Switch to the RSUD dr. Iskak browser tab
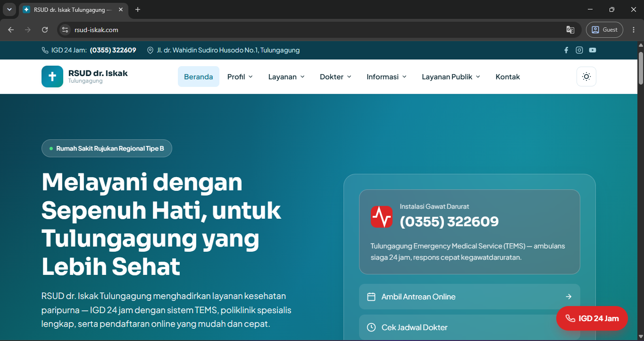 pyautogui.click(x=73, y=9)
